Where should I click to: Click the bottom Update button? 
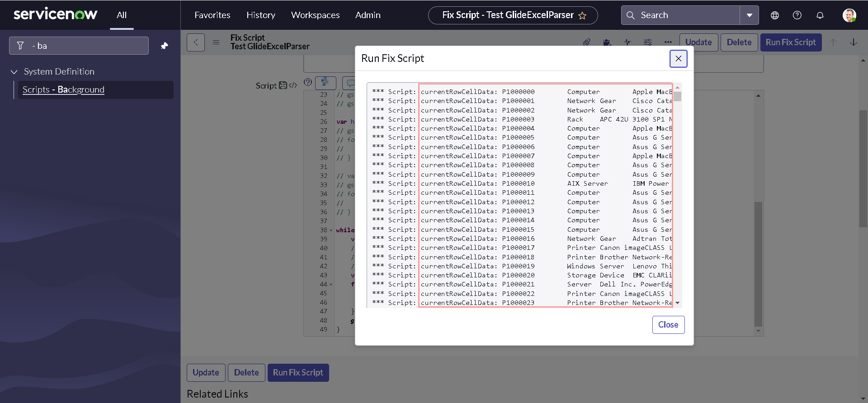click(206, 373)
